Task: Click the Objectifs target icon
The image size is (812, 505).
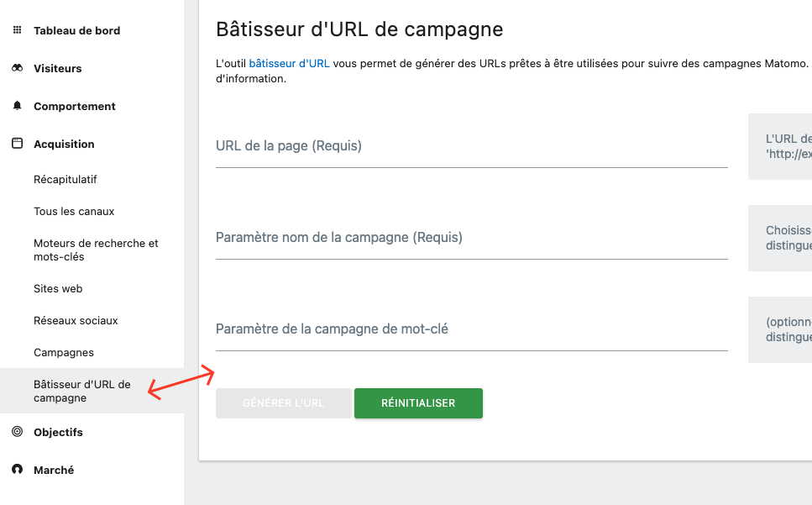Action: pos(17,432)
